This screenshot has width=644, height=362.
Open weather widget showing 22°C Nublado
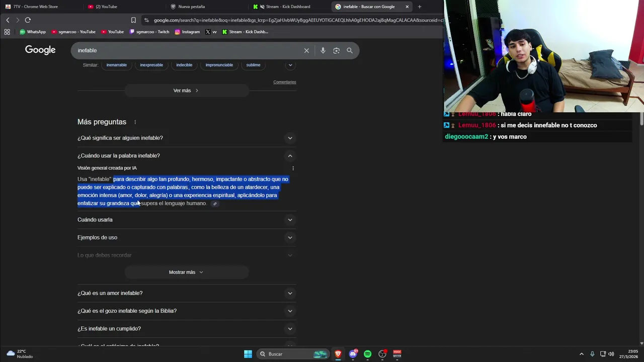tap(20, 354)
